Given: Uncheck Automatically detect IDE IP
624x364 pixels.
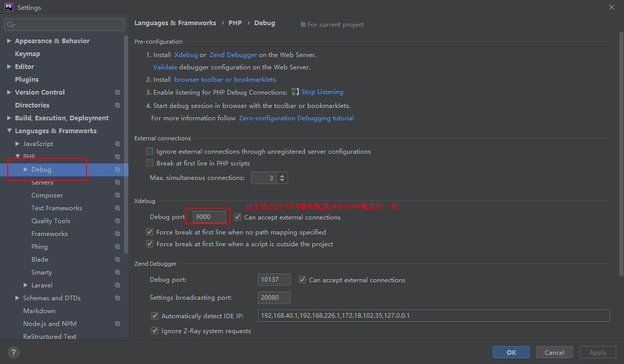Looking at the screenshot, I should tap(155, 316).
